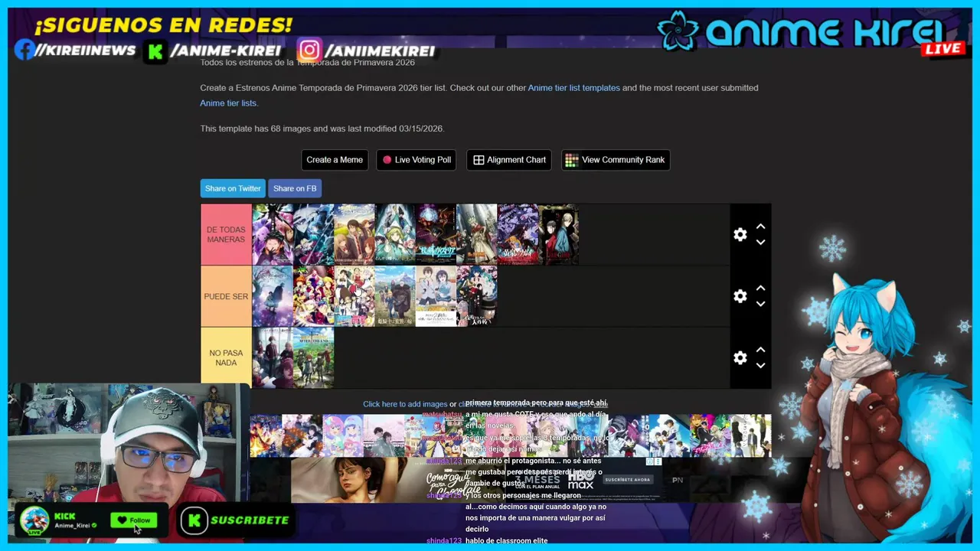
Task: Click the Instagram logo beside /ANIIMEKIREI
Action: tap(309, 51)
